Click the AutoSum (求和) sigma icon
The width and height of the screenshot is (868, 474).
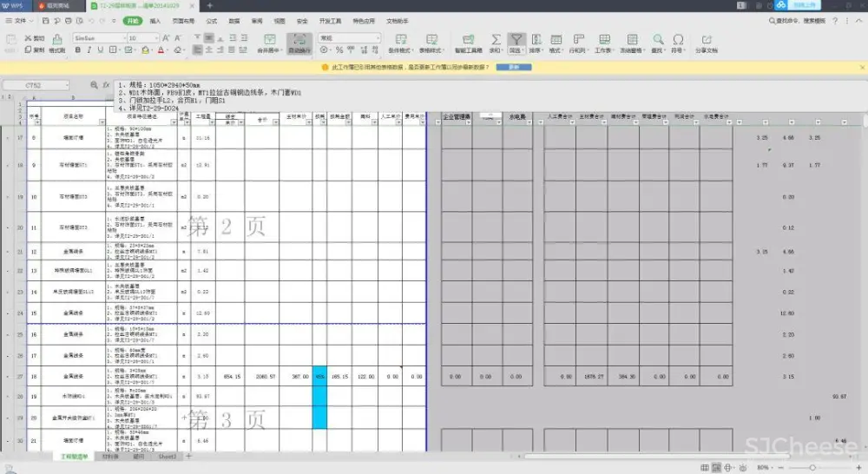496,40
